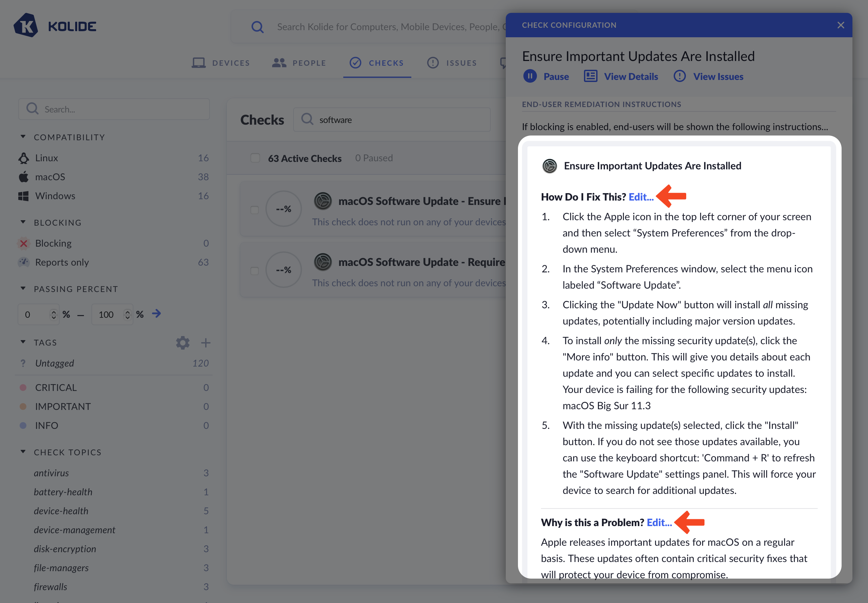Collapse the Compatibility filter section

23,137
